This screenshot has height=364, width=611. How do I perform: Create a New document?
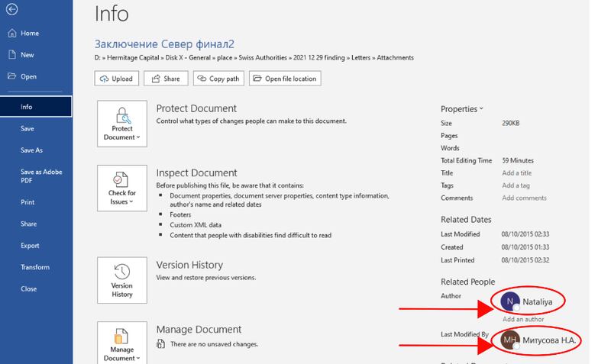coord(27,55)
